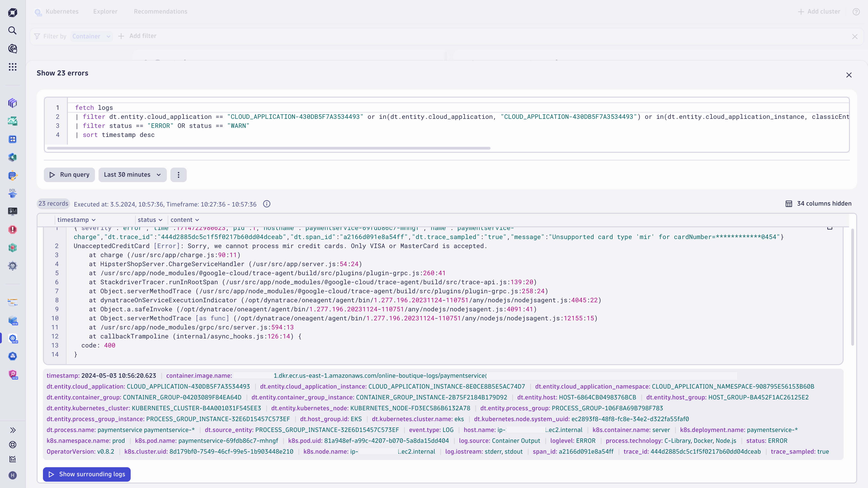Open the query three-dot options menu

(178, 175)
